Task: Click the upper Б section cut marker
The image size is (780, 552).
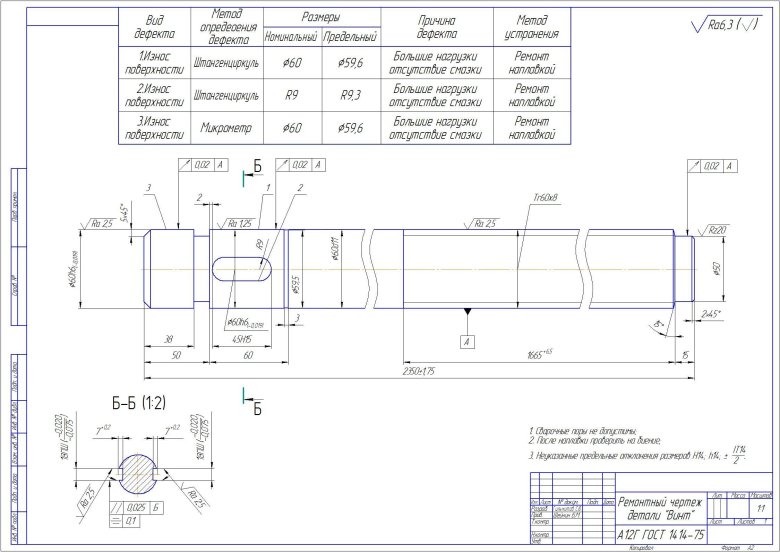Action: click(253, 167)
